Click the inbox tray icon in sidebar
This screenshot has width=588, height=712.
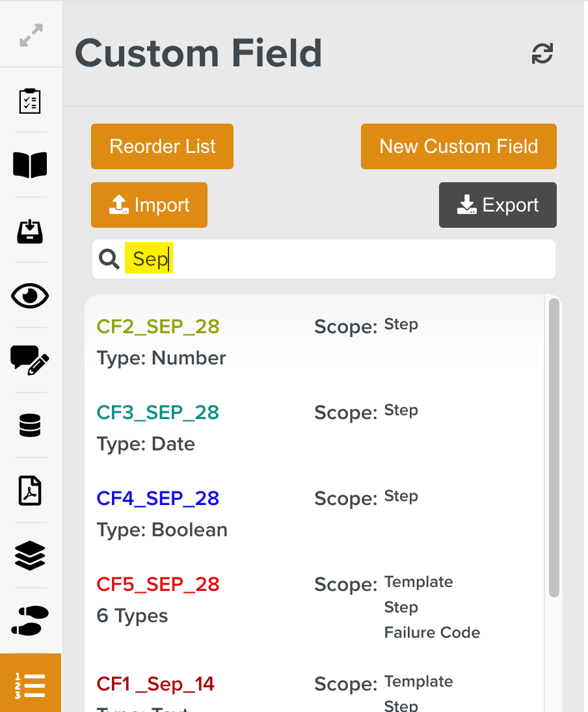(30, 230)
